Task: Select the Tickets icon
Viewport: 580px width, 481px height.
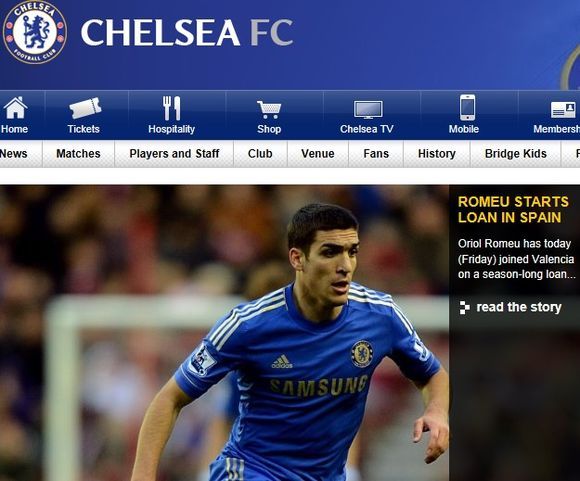Action: [85, 108]
